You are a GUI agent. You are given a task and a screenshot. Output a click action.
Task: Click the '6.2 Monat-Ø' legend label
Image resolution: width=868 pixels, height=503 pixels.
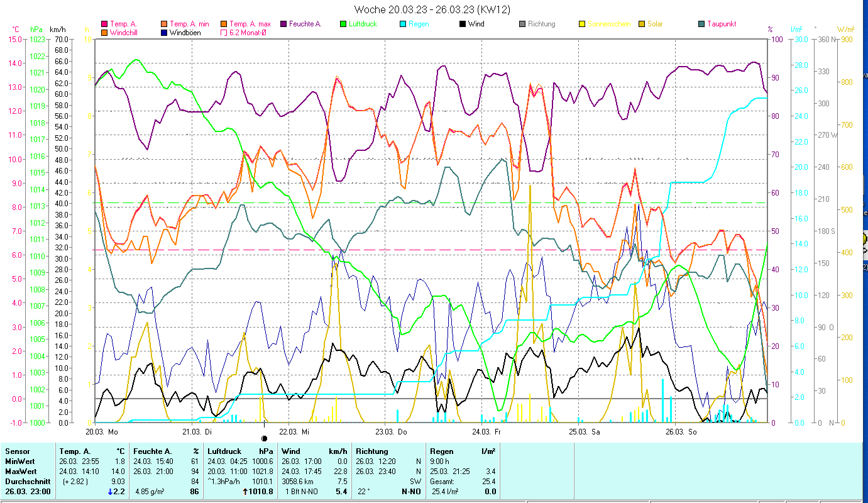tap(248, 33)
